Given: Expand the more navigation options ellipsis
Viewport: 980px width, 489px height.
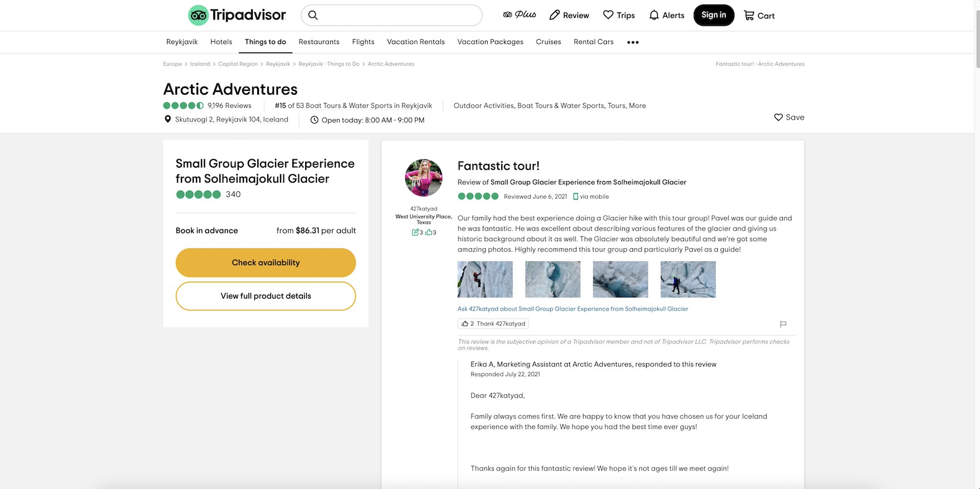Looking at the screenshot, I should coord(633,42).
